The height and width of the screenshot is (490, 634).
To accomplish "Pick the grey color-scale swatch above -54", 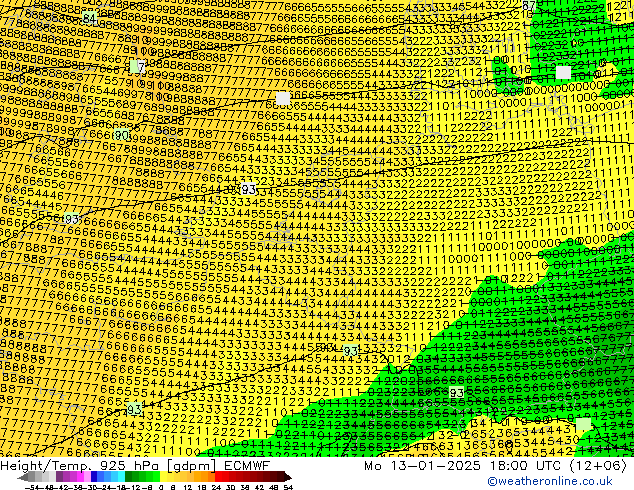I will pyautogui.click(x=32, y=477).
